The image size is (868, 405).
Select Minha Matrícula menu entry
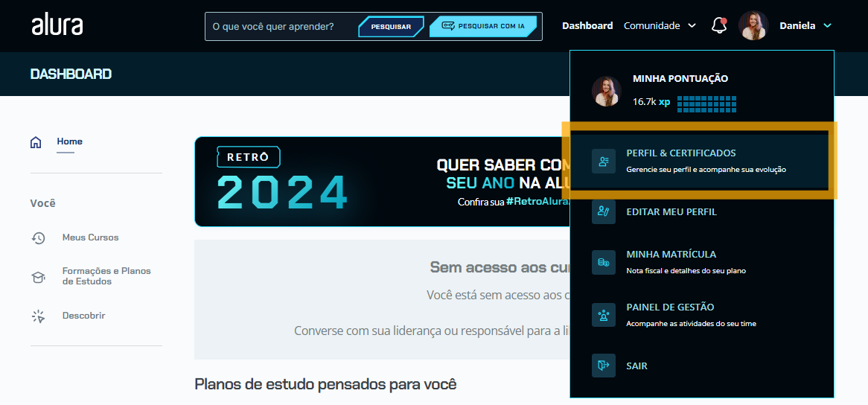point(701,262)
